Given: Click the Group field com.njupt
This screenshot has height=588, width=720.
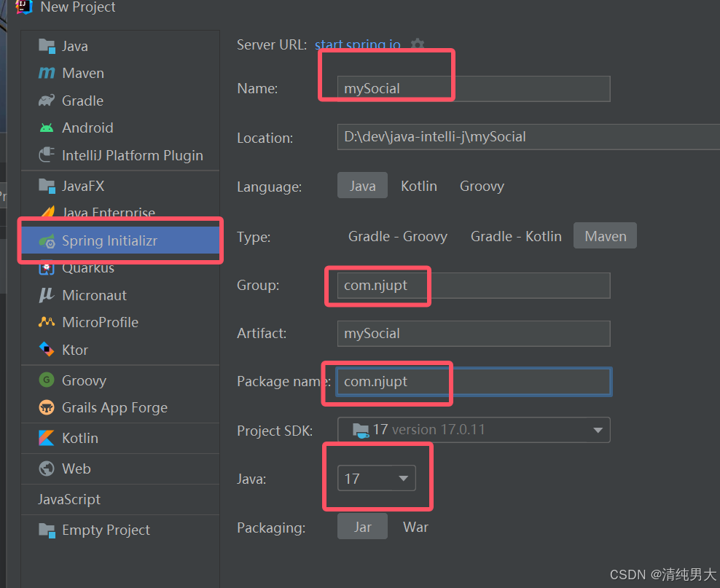Looking at the screenshot, I should (x=474, y=286).
